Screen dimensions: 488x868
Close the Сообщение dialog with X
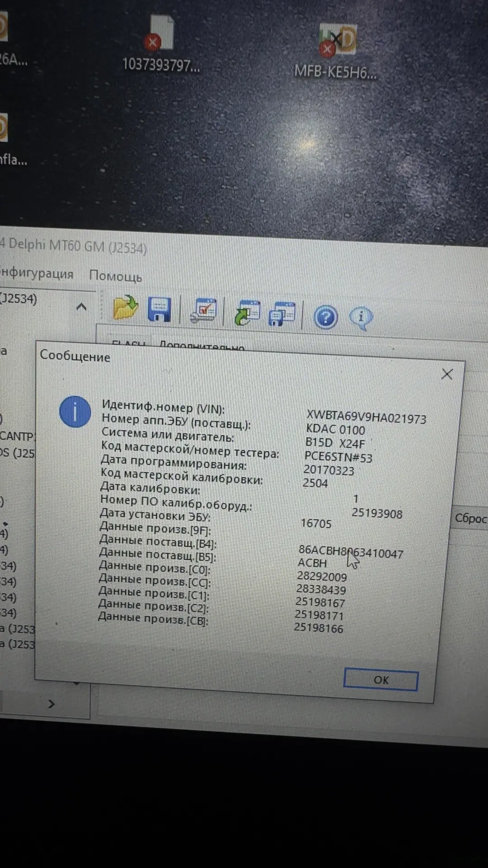click(447, 374)
